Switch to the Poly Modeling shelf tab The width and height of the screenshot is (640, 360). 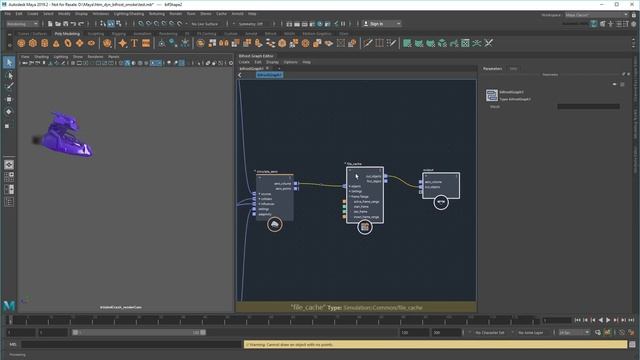[x=67, y=34]
